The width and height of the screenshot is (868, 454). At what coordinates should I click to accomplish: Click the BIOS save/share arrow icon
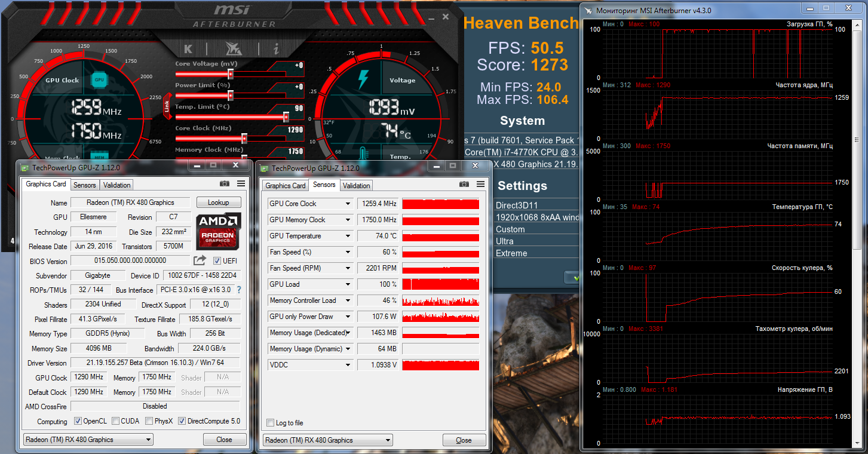tap(200, 260)
